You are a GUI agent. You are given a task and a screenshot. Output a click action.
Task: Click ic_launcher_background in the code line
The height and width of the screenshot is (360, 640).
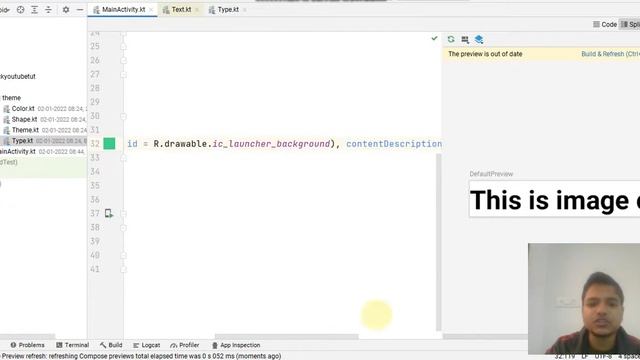[271, 144]
